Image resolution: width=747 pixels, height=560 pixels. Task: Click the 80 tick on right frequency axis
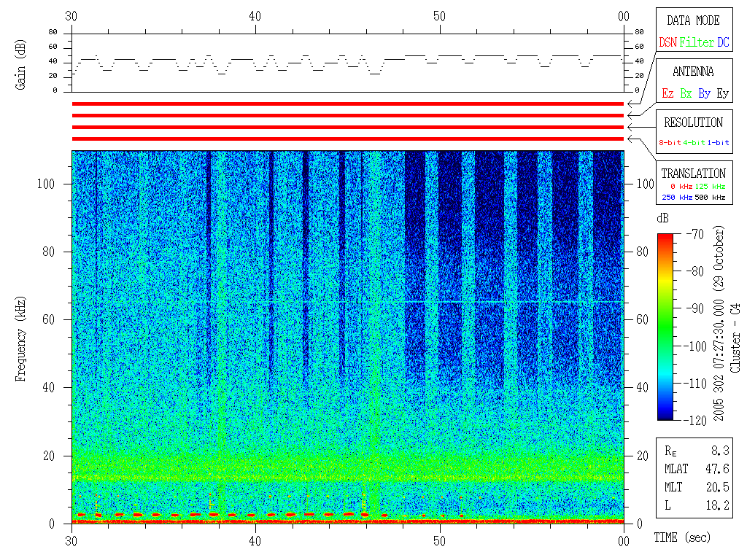(642, 252)
